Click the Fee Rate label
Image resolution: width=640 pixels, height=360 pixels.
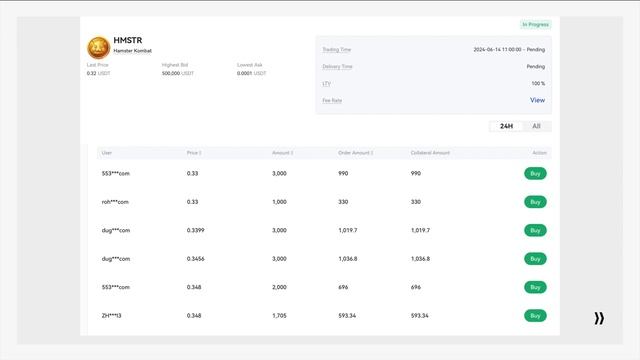click(x=332, y=100)
